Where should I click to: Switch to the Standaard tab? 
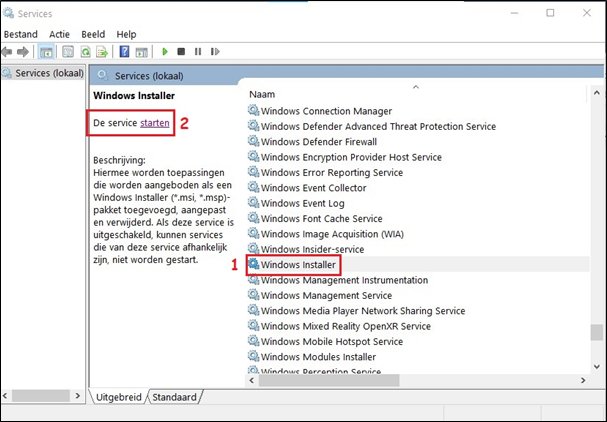[x=174, y=397]
